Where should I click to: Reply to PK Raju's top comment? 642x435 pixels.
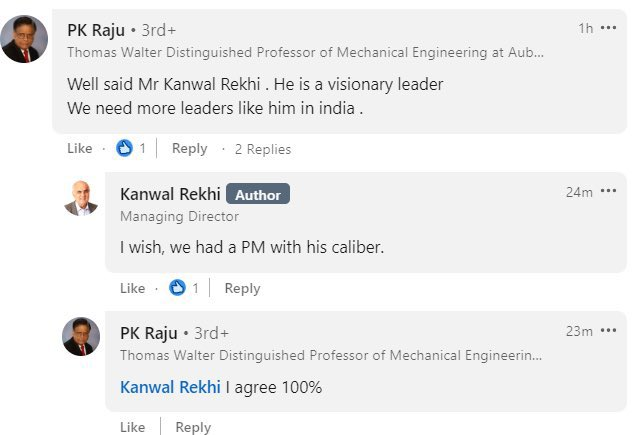click(x=190, y=149)
